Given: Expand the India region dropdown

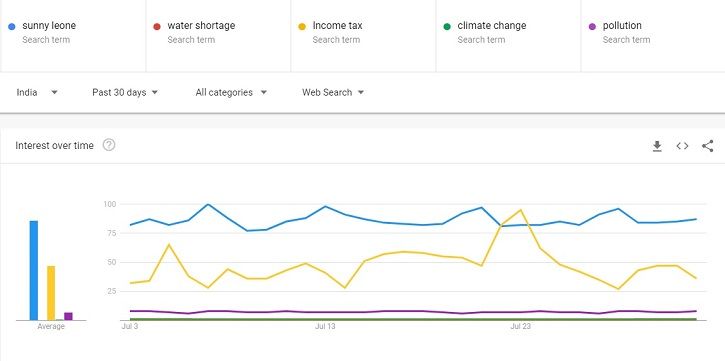Looking at the screenshot, I should 37,92.
